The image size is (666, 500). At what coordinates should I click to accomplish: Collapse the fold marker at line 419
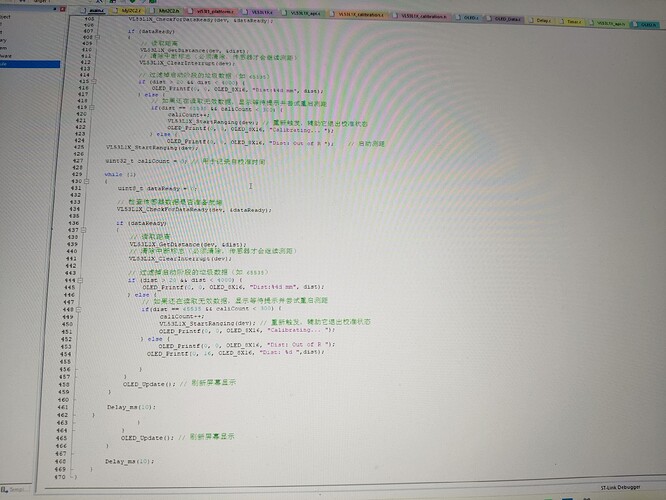92,107
